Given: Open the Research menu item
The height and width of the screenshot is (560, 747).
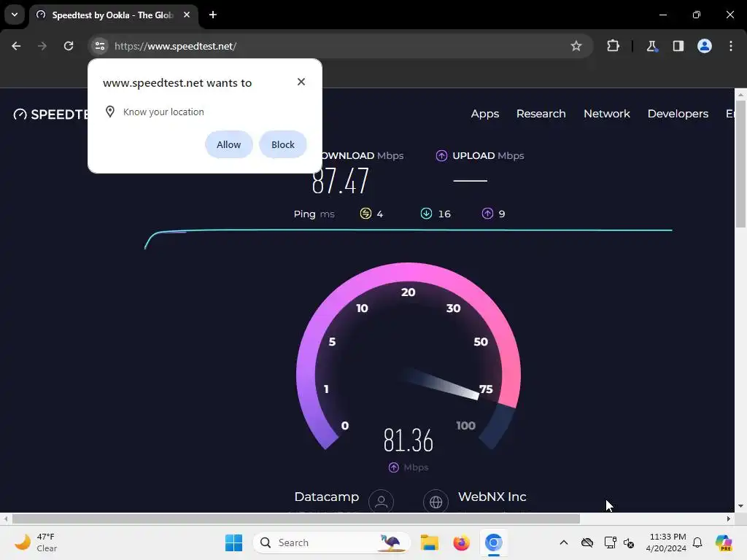Looking at the screenshot, I should [541, 114].
